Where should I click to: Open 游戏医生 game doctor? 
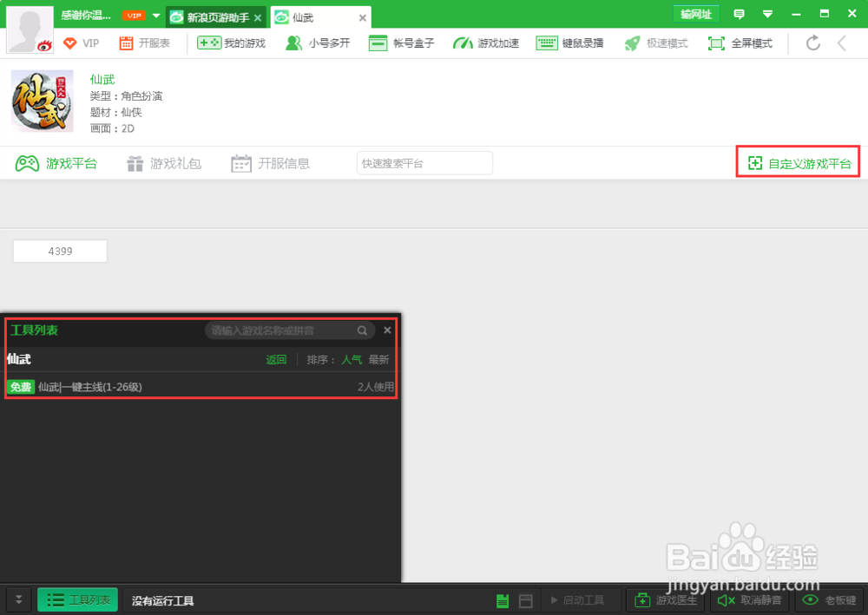coord(666,600)
